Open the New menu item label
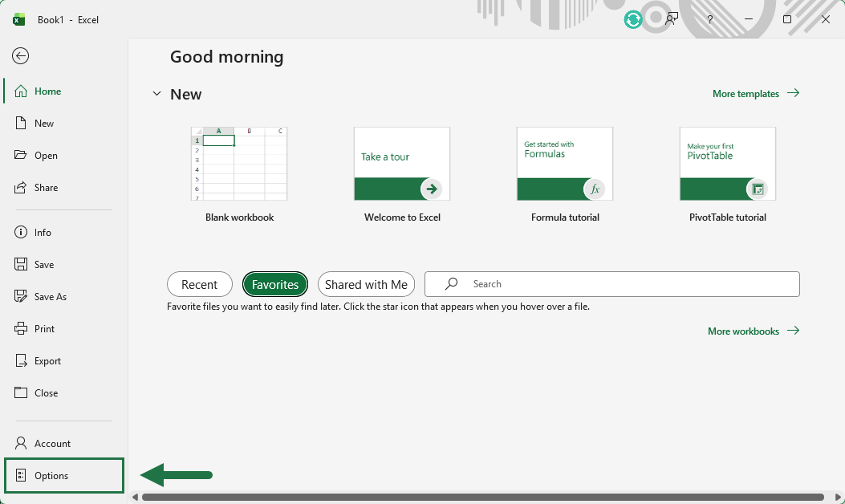Image resolution: width=845 pixels, height=504 pixels. click(44, 124)
